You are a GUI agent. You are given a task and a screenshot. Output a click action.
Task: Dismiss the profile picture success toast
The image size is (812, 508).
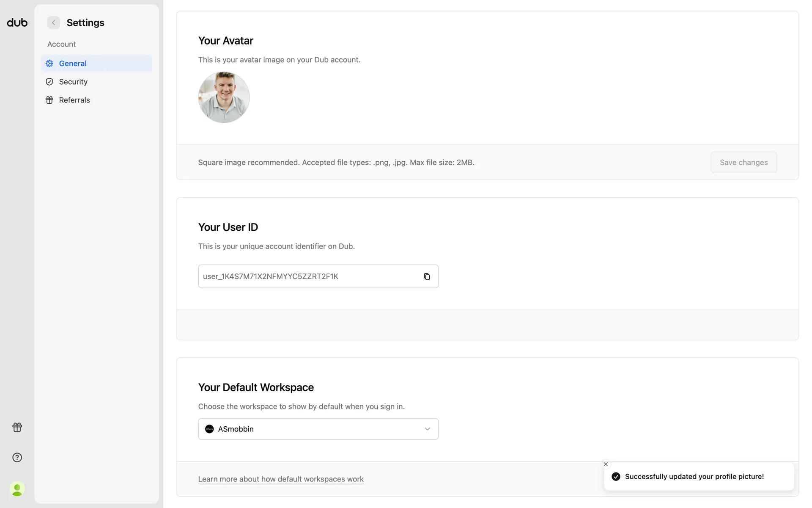(606, 464)
